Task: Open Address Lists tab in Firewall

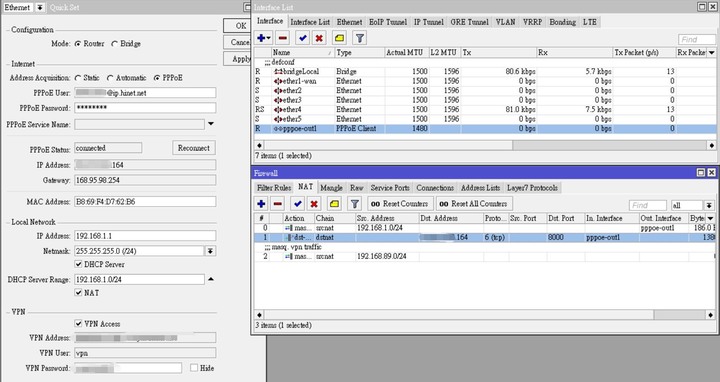Action: pos(480,188)
